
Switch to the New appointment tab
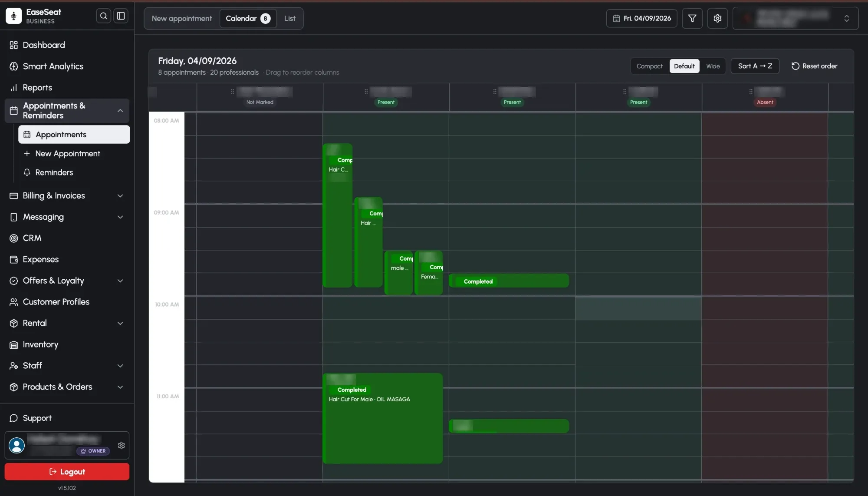182,18
